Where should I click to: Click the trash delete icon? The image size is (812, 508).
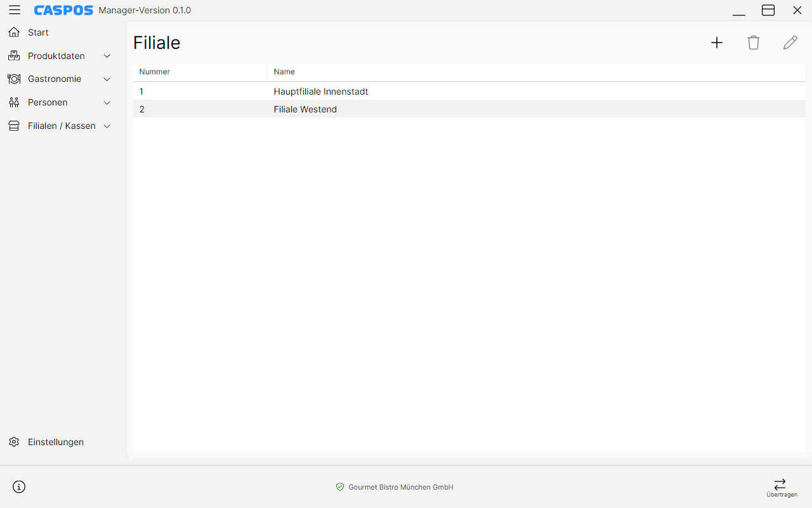tap(754, 43)
